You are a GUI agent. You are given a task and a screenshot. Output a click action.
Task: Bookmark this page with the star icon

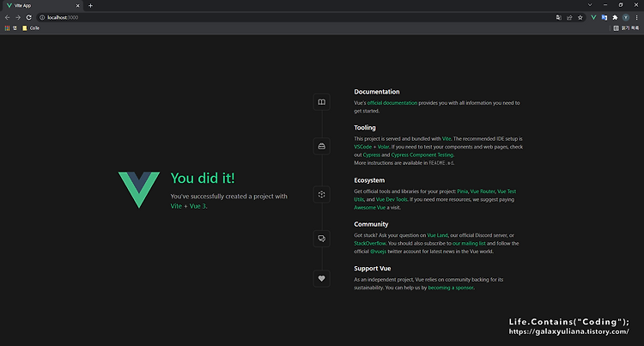580,17
